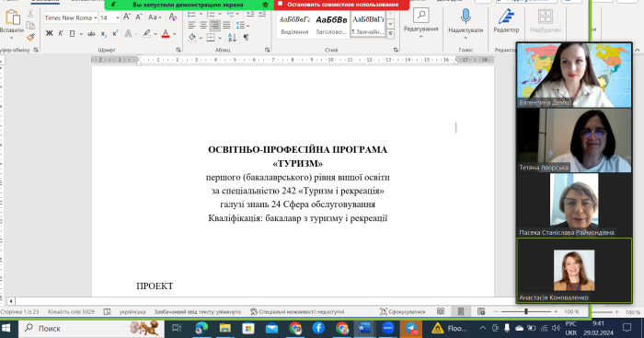Increase paragraph indent
Viewport: 644px width, 338px height.
261,14
